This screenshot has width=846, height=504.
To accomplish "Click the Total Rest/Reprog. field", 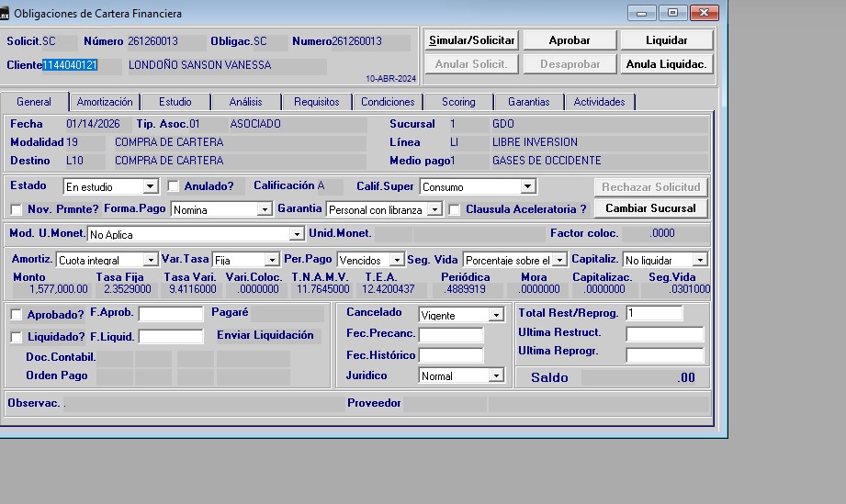I will click(x=654, y=313).
